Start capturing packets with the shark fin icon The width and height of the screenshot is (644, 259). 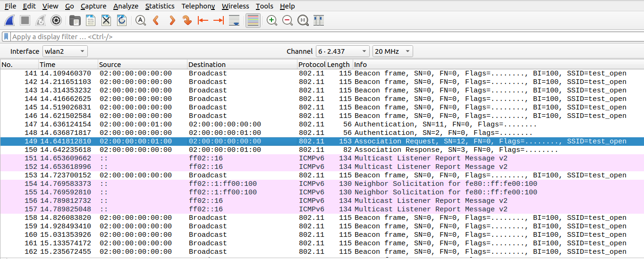[9, 20]
